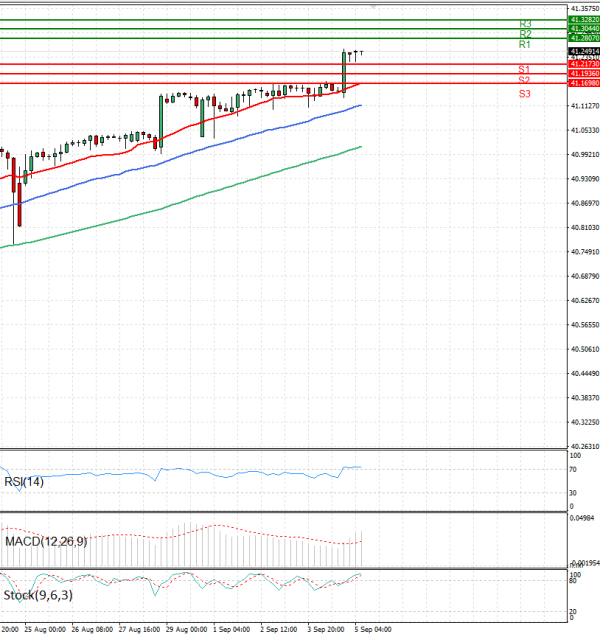Select the S3 support label
The height and width of the screenshot is (637, 600).
point(524,93)
